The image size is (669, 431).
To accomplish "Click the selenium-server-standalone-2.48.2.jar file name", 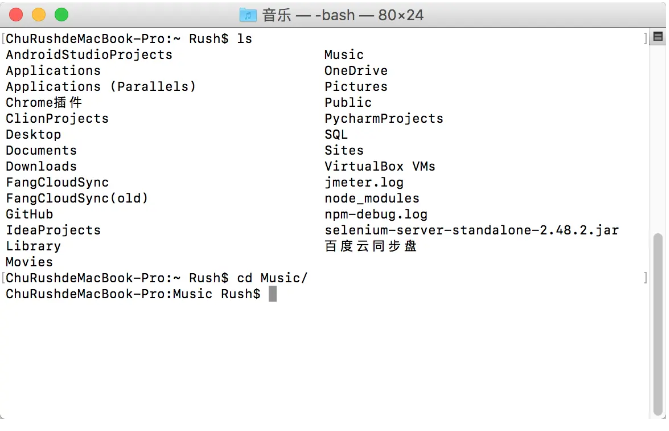I will pos(471,230).
